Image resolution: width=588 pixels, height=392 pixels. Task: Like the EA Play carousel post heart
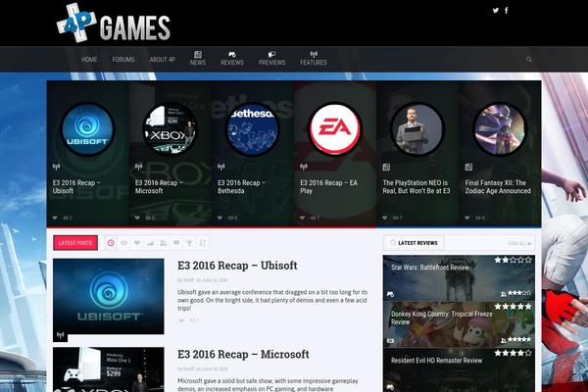(302, 218)
